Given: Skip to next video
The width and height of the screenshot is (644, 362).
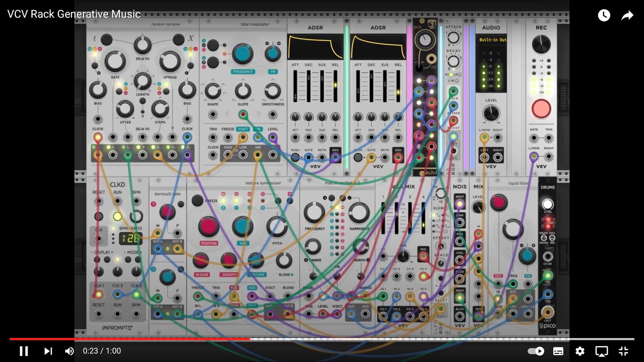Looking at the screenshot, I should click(x=48, y=351).
